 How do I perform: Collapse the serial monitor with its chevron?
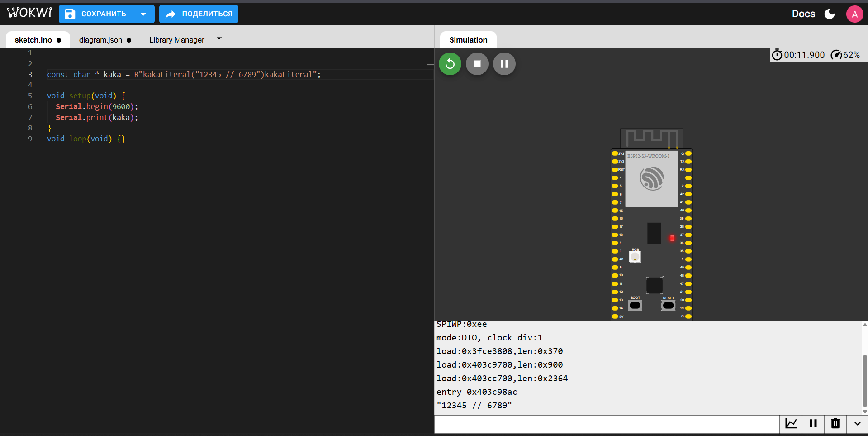coord(857,424)
